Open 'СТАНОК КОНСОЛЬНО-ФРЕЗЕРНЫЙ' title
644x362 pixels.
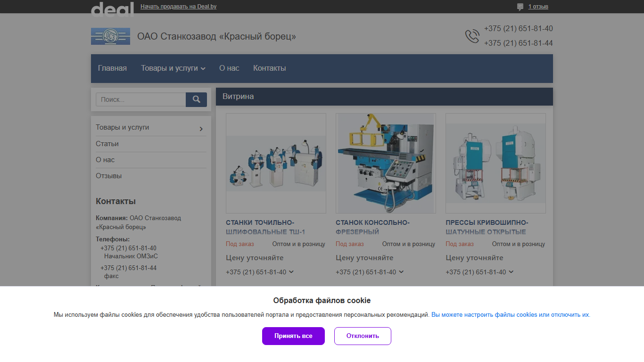pos(372,227)
